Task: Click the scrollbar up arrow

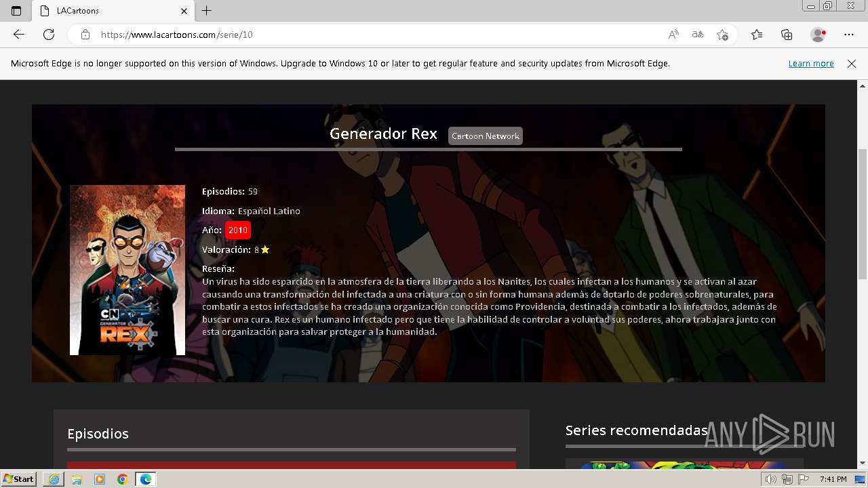Action: click(863, 85)
